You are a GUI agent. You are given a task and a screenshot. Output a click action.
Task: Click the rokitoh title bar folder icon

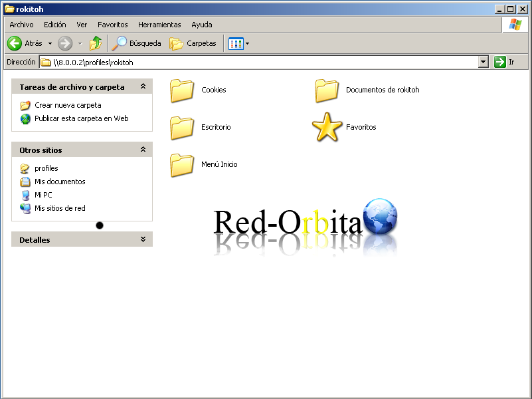[9, 9]
